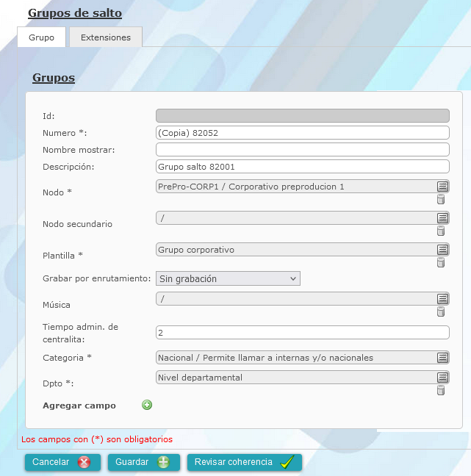Click the Grupos section heading
Image resolution: width=471 pixels, height=476 pixels.
click(54, 78)
